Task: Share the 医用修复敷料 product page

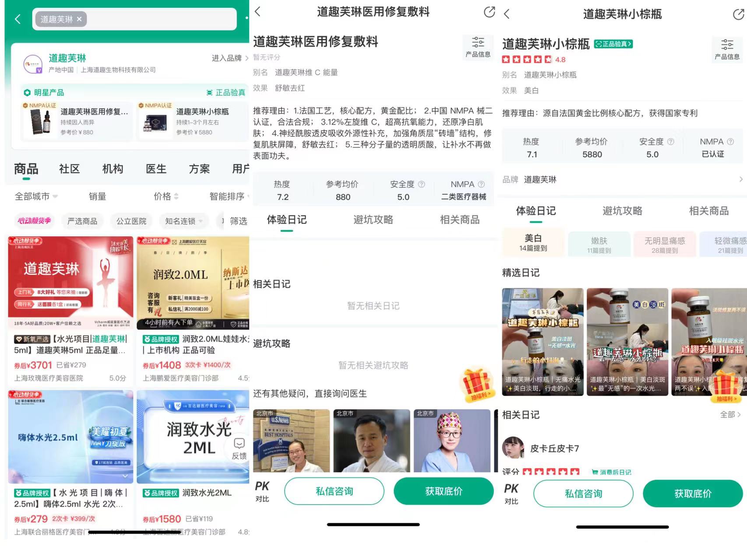Action: coord(489,12)
